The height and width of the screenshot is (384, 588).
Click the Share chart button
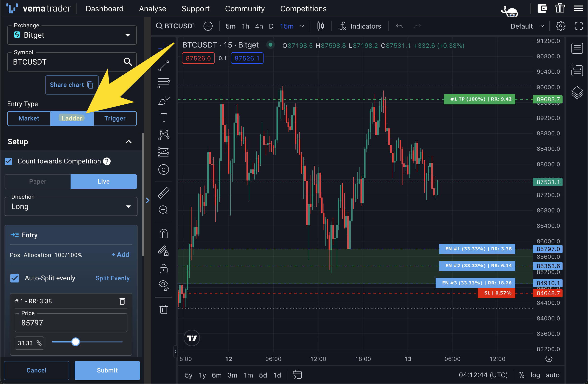click(x=72, y=85)
